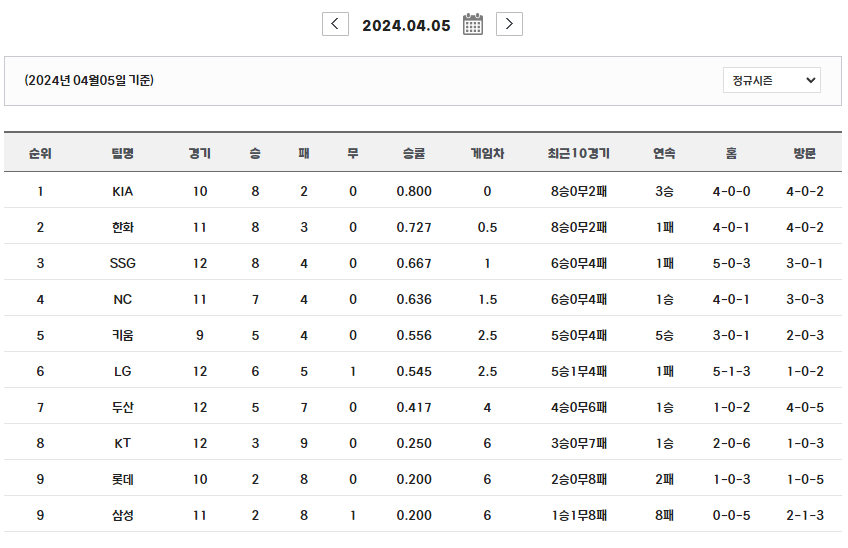Click SSG's home record 5-0-3
The height and width of the screenshot is (548, 848).
(x=731, y=263)
